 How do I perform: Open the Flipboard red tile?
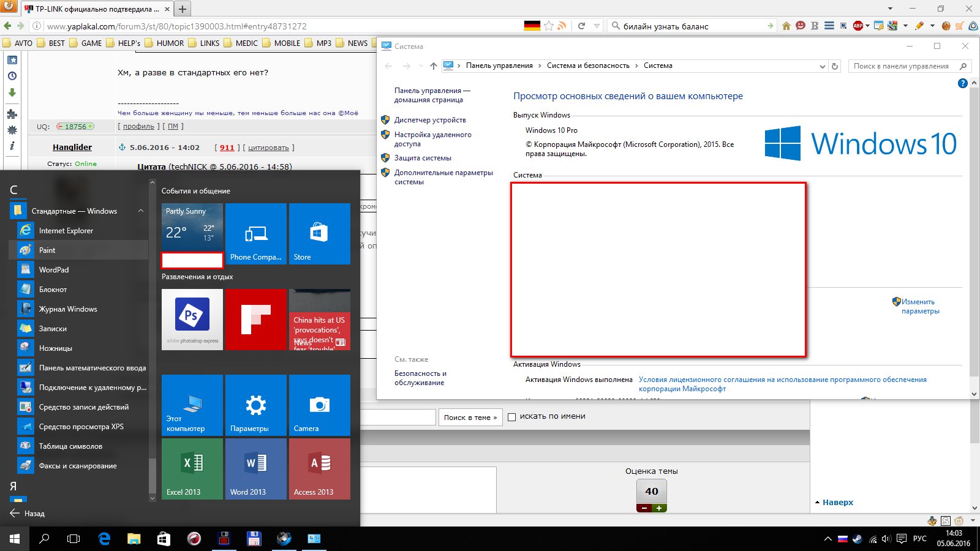256,320
